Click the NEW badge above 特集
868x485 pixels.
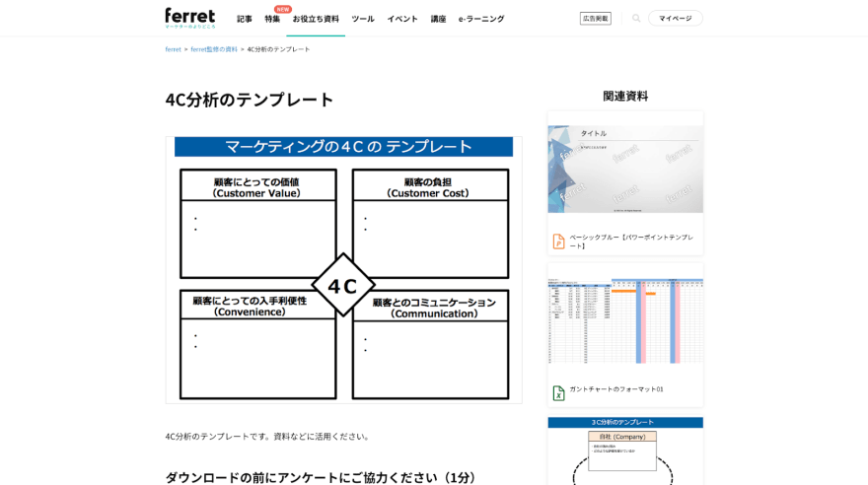coord(283,9)
